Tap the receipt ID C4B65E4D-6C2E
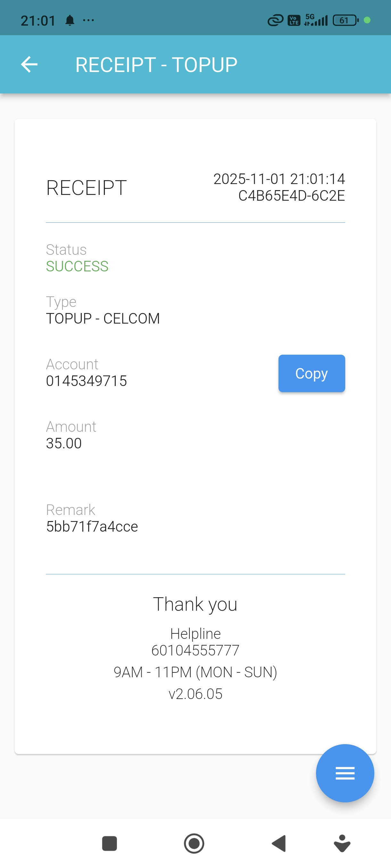 [291, 196]
